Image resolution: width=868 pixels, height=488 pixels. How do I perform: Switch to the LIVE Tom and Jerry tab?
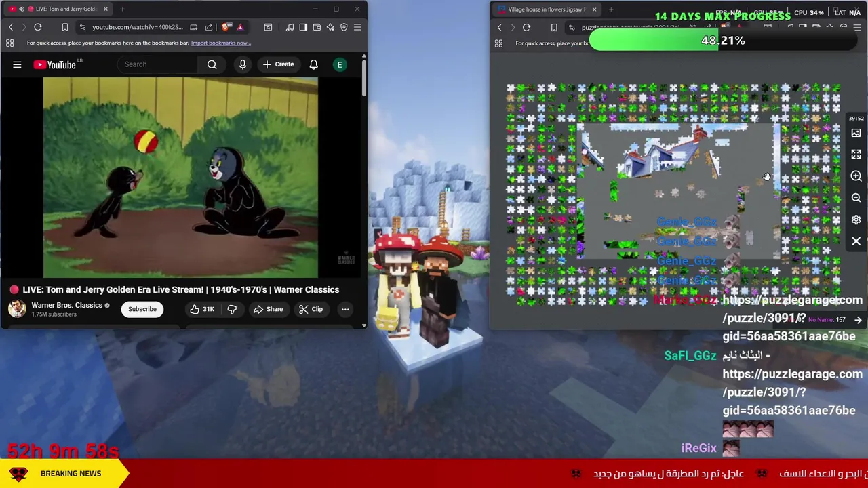tap(57, 9)
